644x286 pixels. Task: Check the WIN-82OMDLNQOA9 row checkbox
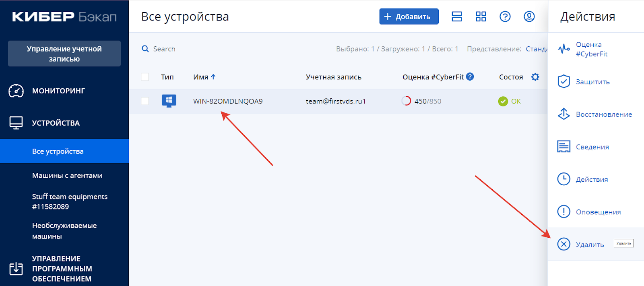(x=145, y=101)
